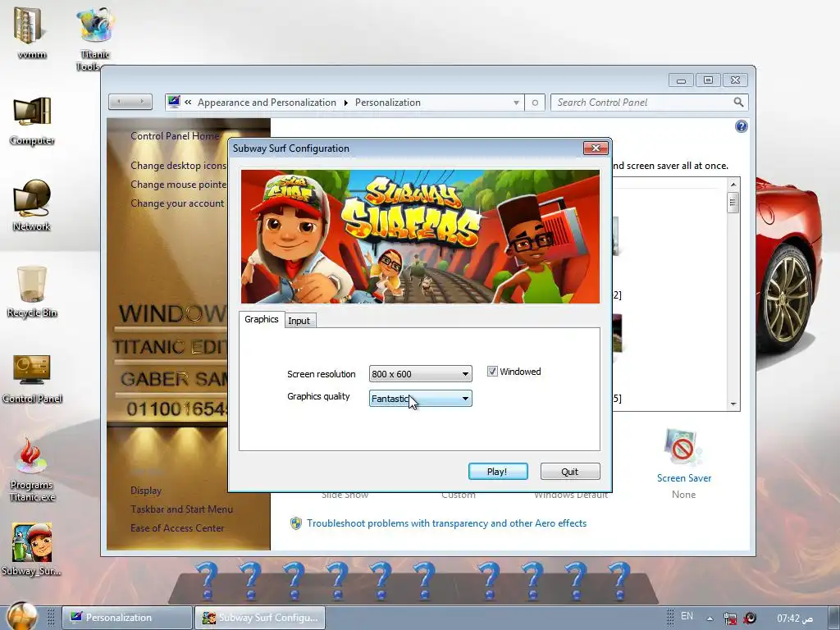Viewport: 840px width, 630px height.
Task: Open Titanic Tools desktop icon
Action: pos(95,38)
